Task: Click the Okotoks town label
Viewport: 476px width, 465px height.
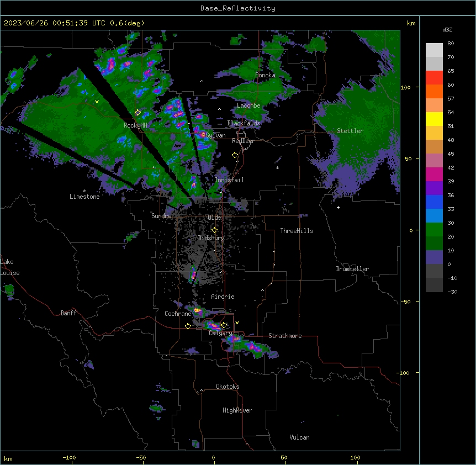Action: (x=228, y=387)
